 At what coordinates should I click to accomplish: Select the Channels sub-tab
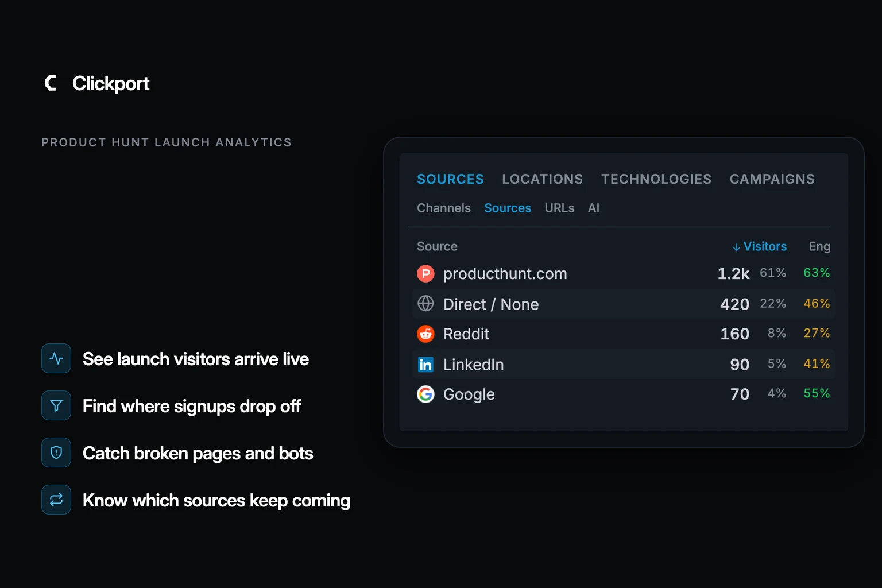(444, 208)
